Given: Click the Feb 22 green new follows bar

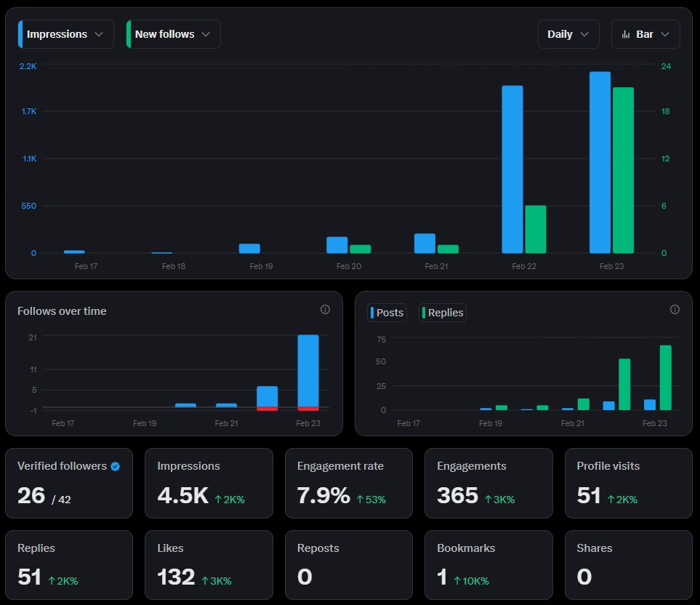Looking at the screenshot, I should pos(535,229).
